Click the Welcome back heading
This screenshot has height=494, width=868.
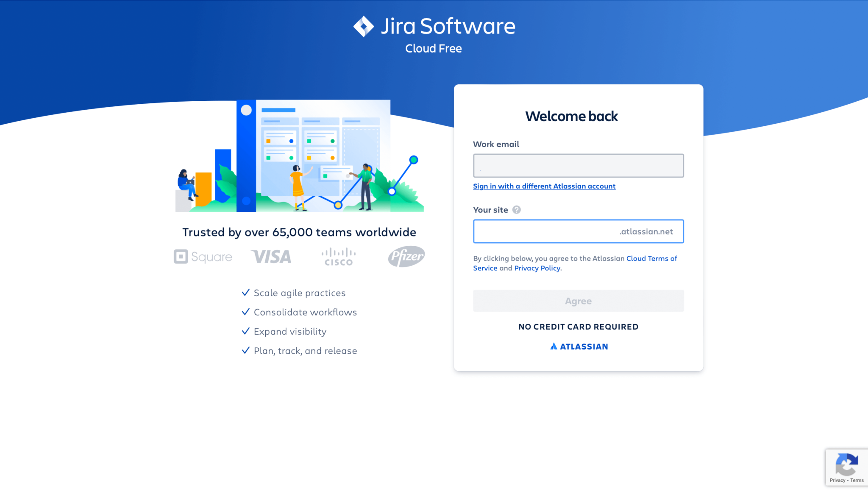571,116
